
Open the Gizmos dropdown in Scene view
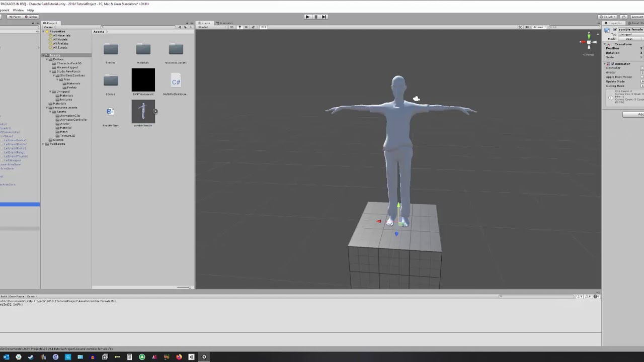point(540,27)
